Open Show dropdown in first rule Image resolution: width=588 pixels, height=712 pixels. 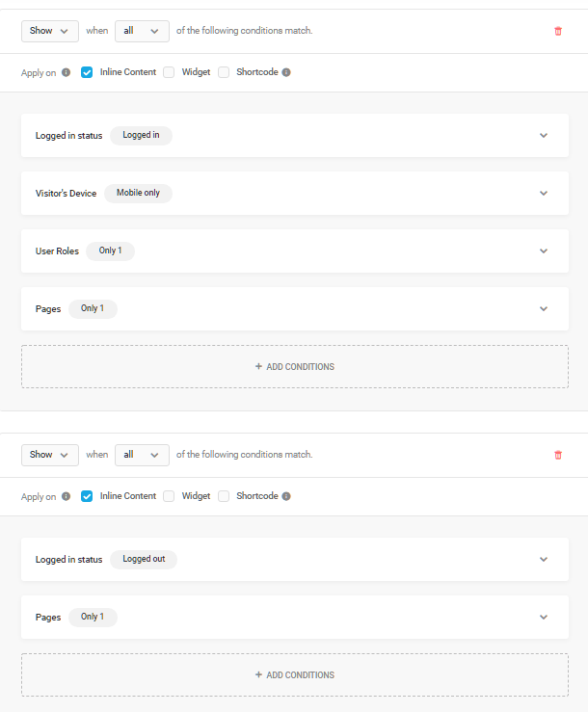pyautogui.click(x=50, y=31)
